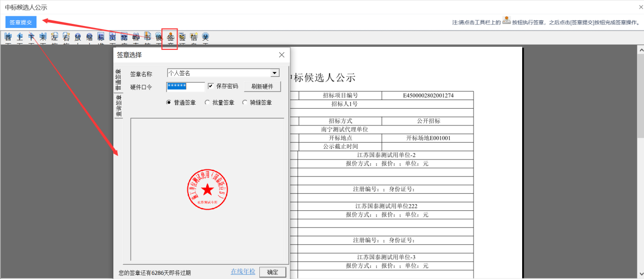Click the zoom out icon 缩

(89, 37)
